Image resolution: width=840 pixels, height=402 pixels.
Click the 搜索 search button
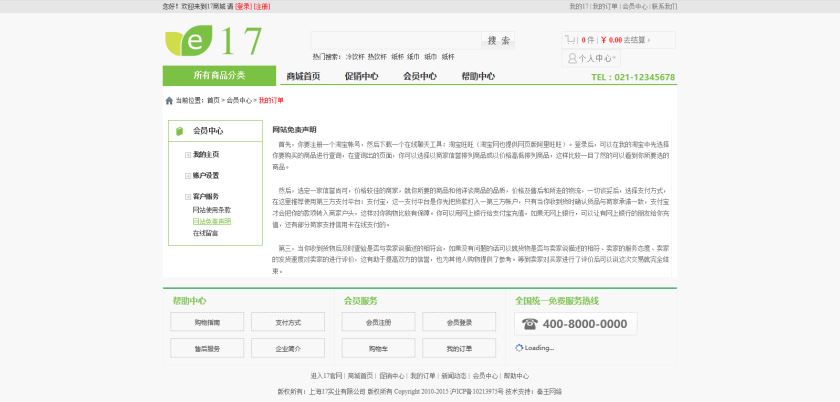coord(498,40)
